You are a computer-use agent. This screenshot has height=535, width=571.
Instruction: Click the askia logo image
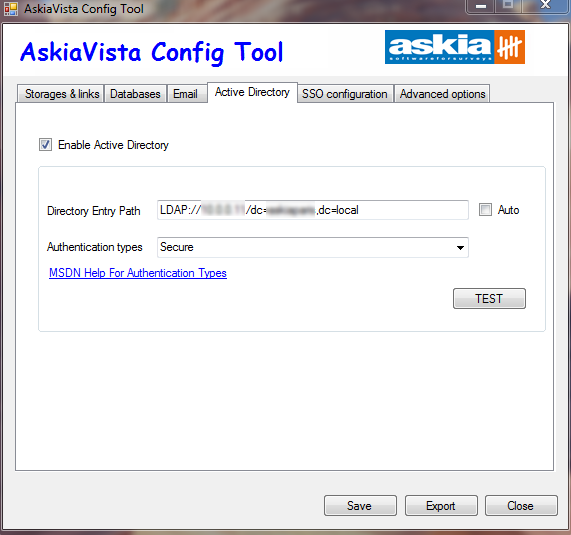pos(455,47)
